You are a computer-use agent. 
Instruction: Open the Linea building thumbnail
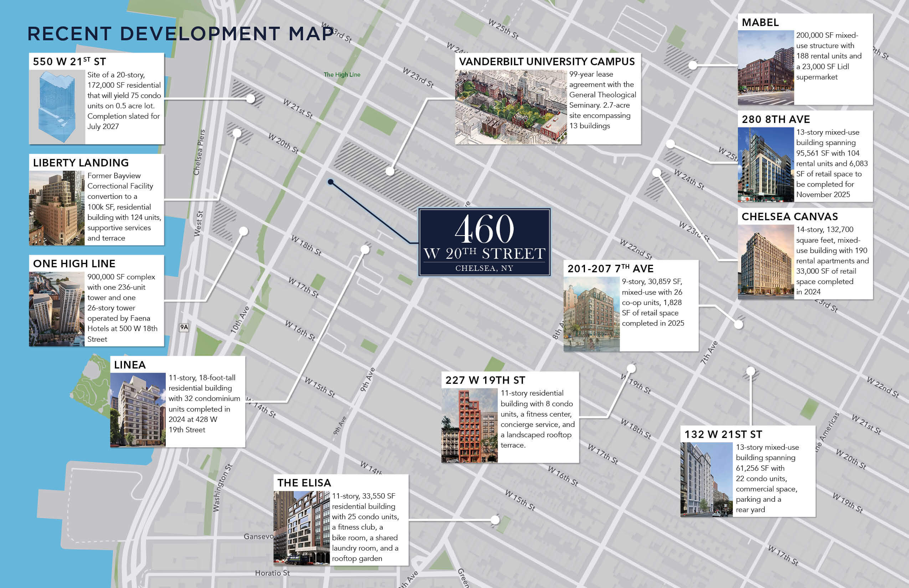(x=138, y=410)
